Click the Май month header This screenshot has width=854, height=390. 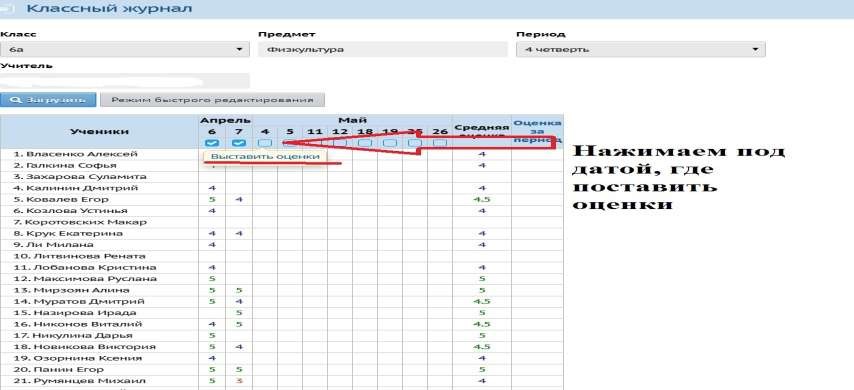pos(352,120)
